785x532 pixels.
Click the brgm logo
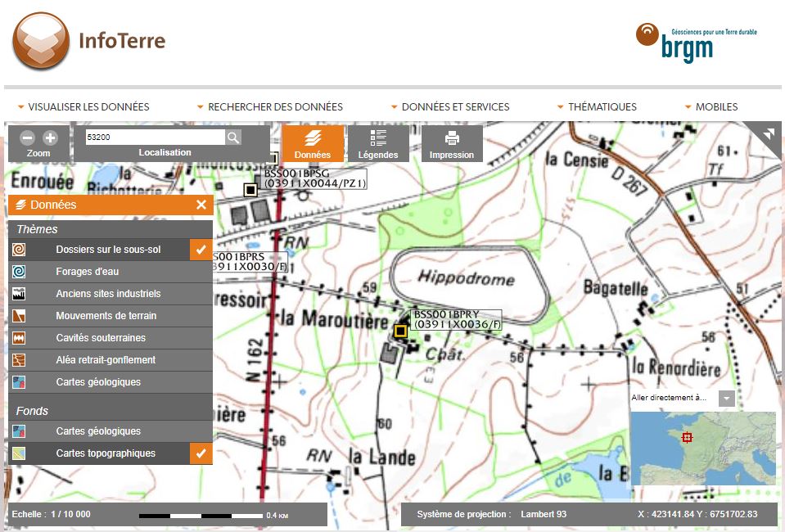(697, 43)
